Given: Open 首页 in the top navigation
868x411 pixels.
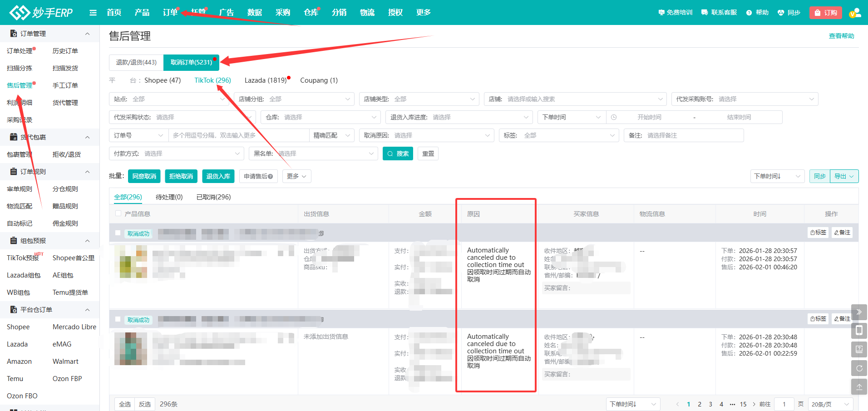Looking at the screenshot, I should point(114,12).
